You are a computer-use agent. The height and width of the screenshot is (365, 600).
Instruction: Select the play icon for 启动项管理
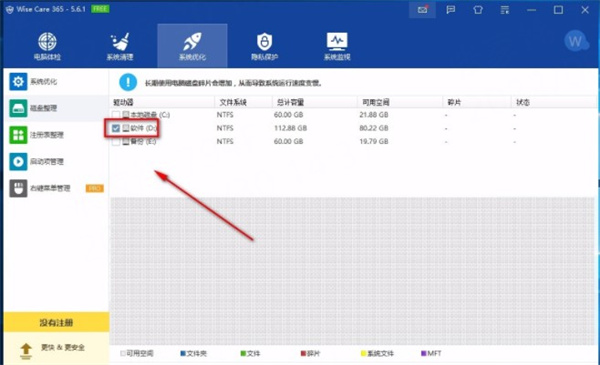coord(18,161)
